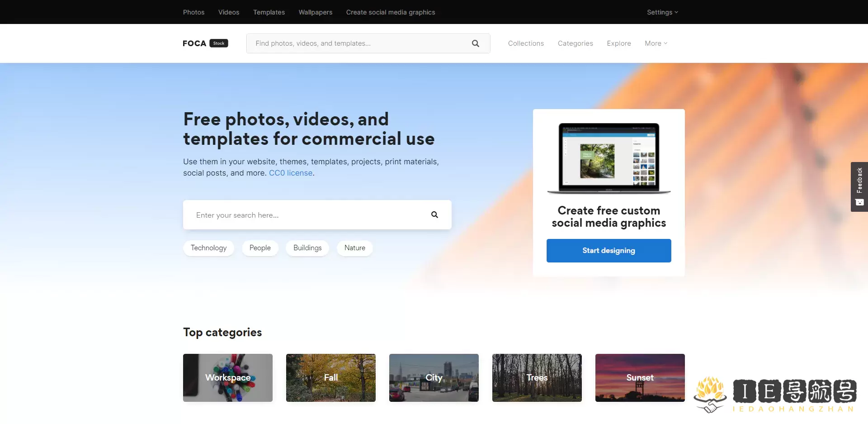
Task: Expand the More dropdown menu
Action: click(x=656, y=43)
